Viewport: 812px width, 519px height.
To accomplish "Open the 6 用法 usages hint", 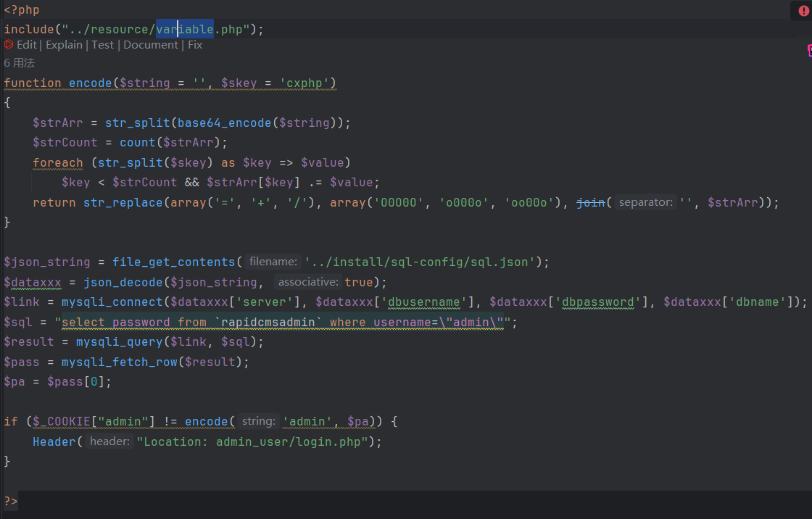I will (20, 63).
